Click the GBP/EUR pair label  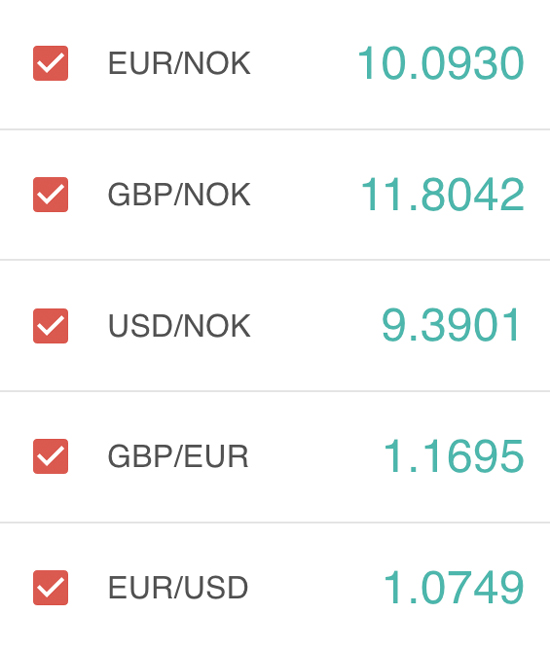(178, 456)
